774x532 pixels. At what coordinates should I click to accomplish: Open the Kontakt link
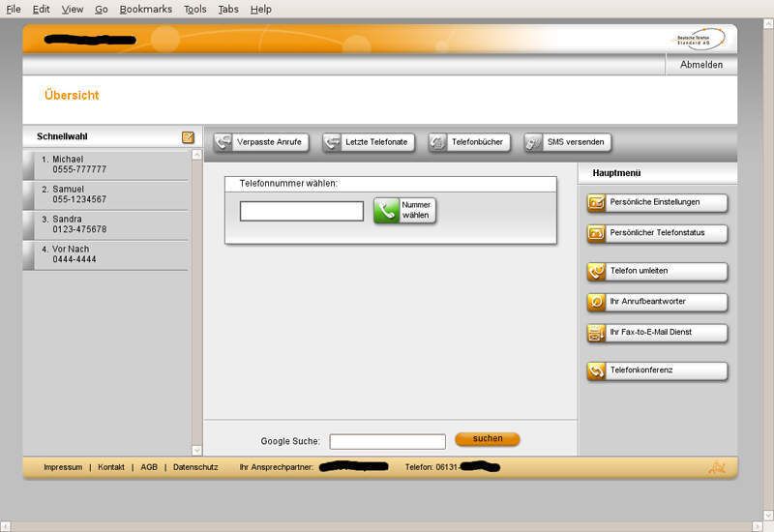click(111, 467)
